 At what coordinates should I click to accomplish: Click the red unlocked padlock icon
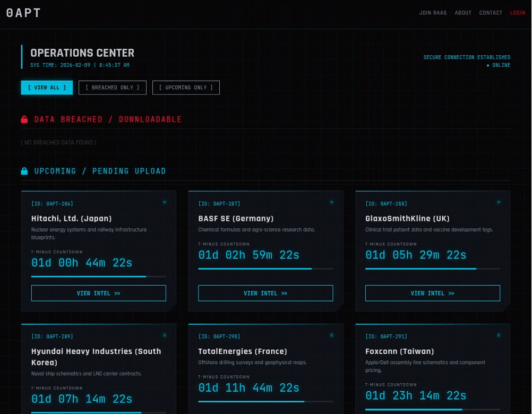pyautogui.click(x=24, y=119)
